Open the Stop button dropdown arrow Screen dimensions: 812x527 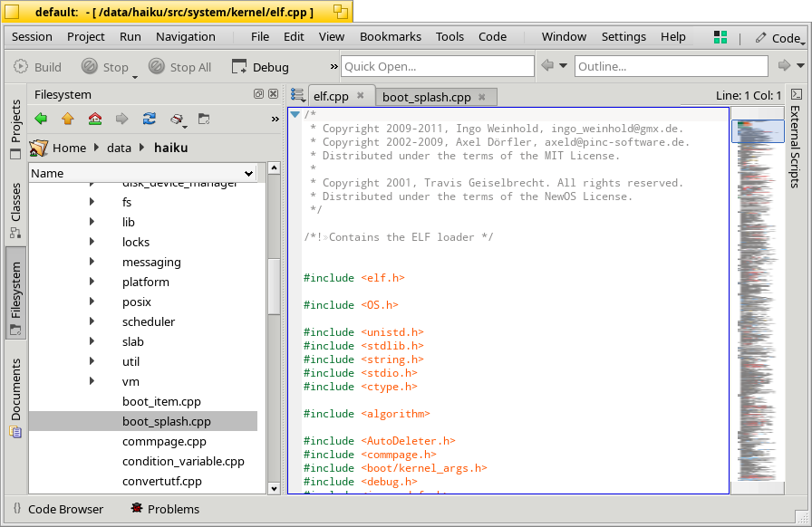tap(135, 77)
